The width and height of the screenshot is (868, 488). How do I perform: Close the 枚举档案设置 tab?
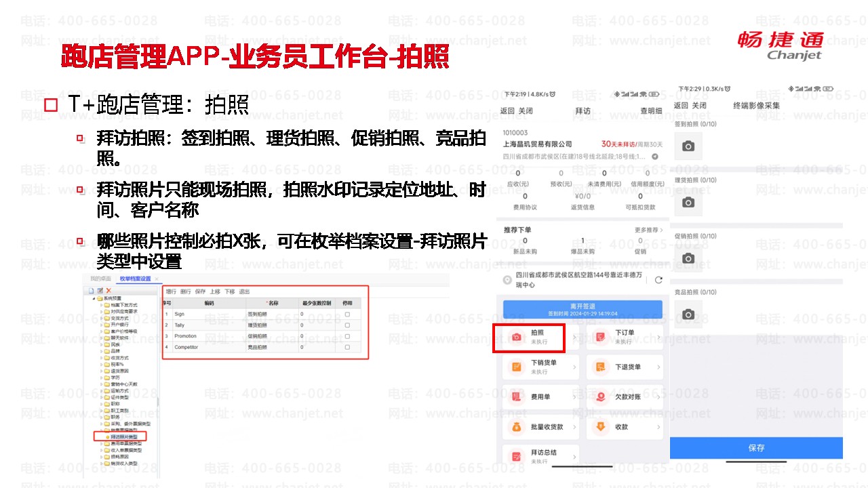pos(156,279)
